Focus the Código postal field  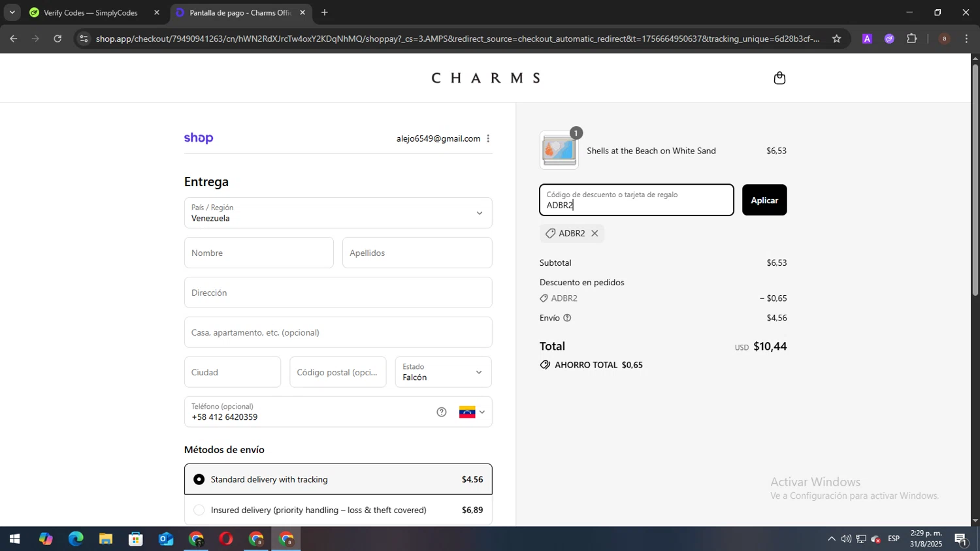[338, 372]
